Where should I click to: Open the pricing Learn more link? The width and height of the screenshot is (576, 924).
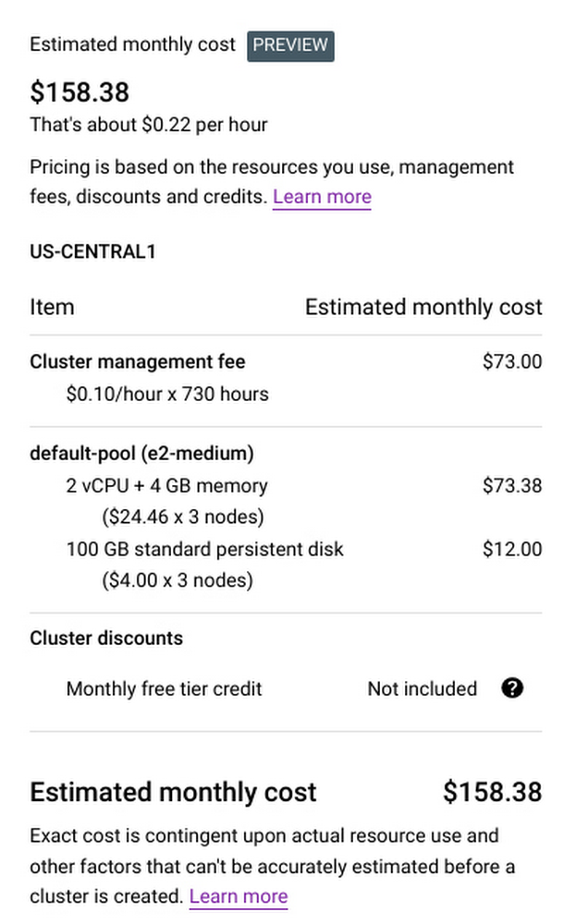click(322, 196)
